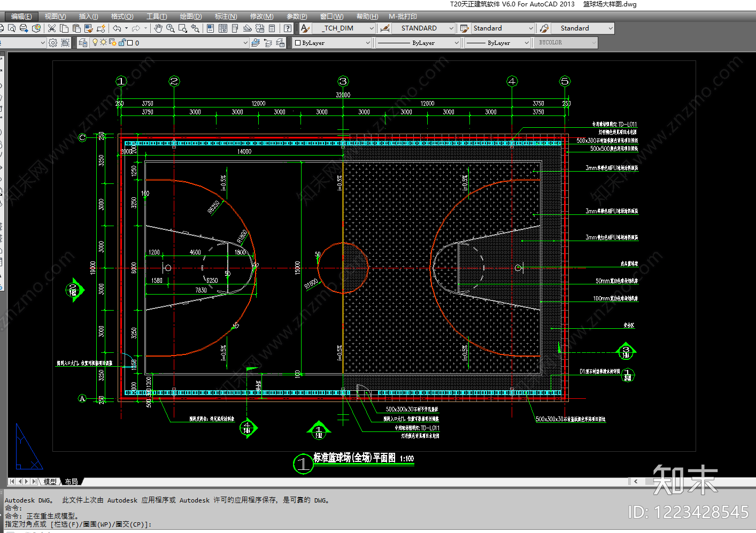
Task: Open the STANDARD dimension style dropdown
Action: point(451,28)
